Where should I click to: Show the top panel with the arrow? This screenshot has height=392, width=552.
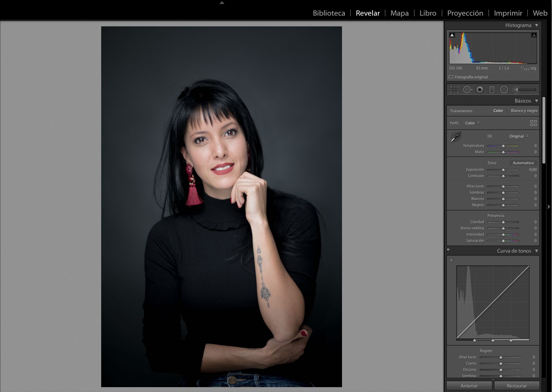(x=222, y=2)
